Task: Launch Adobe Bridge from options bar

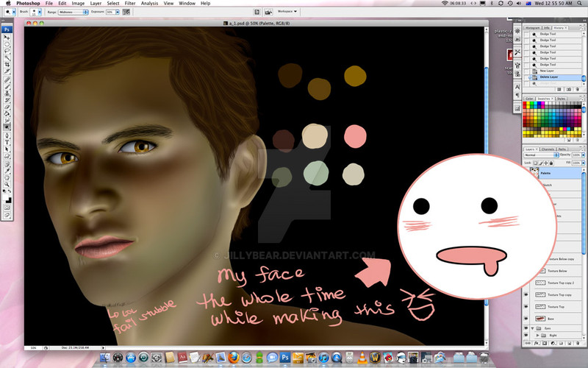Action: point(268,12)
